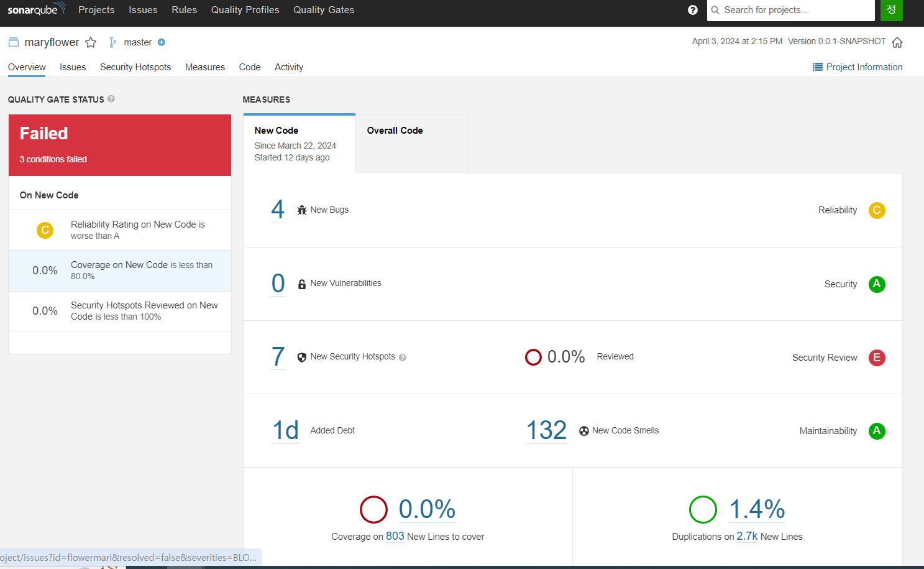The image size is (924, 569).
Task: Open the Coverage on New Code failed condition
Action: tap(120, 271)
